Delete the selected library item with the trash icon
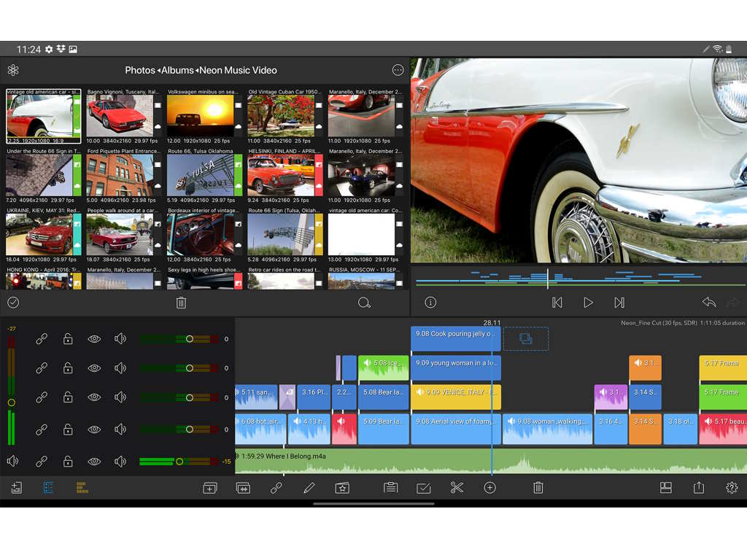 point(181,303)
